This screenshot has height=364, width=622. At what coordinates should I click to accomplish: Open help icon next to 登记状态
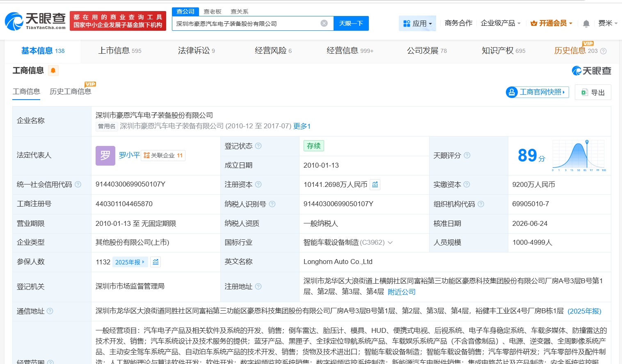(x=258, y=146)
